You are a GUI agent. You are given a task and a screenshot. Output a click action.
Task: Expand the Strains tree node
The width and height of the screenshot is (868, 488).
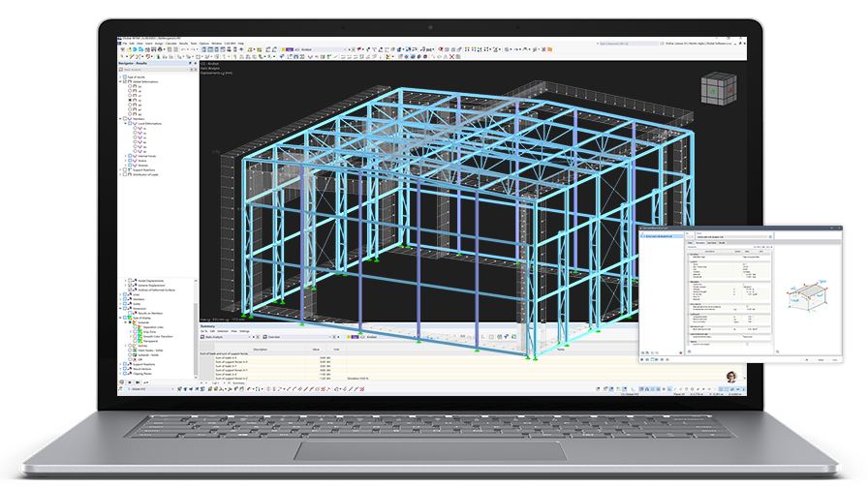126,161
